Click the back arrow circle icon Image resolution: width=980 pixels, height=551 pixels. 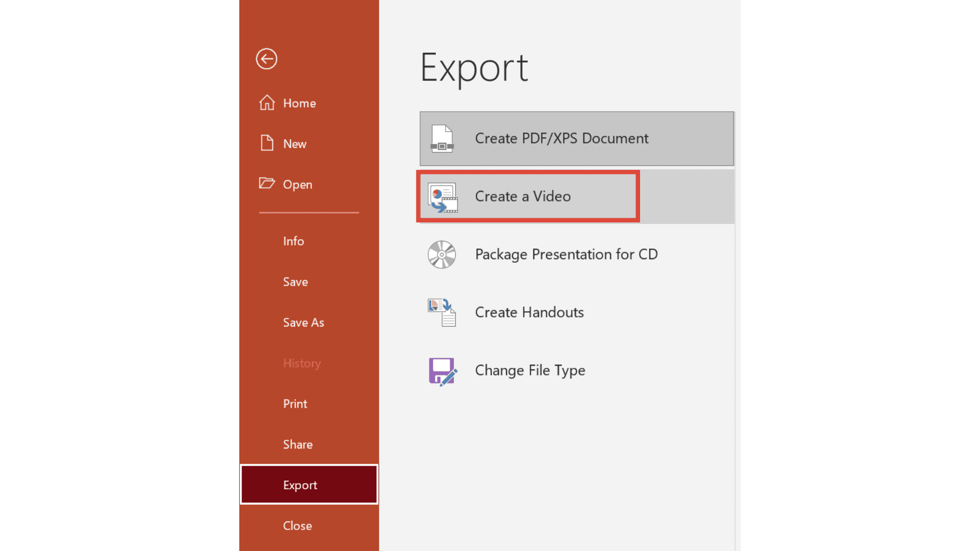pos(266,59)
